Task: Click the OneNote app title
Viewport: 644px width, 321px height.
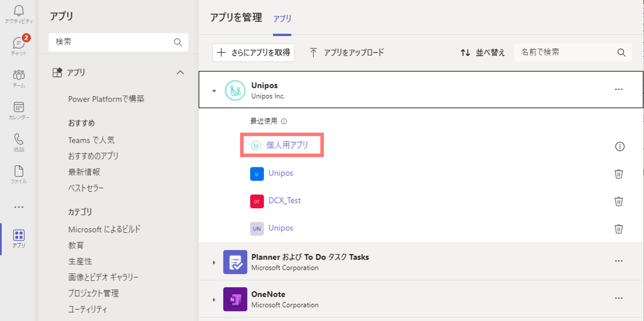Action: point(268,294)
